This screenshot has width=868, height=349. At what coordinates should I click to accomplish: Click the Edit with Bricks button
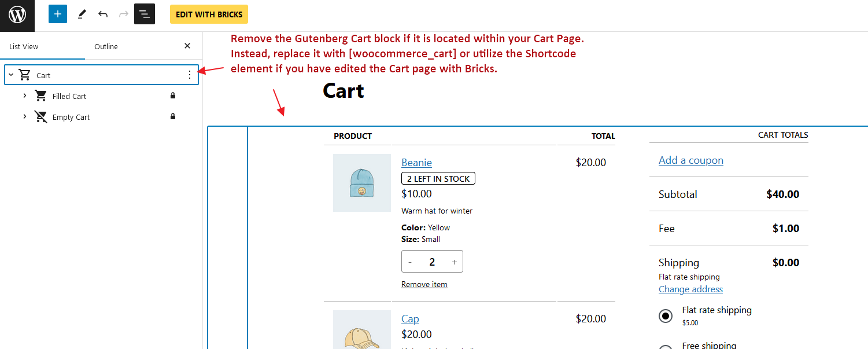(x=209, y=14)
